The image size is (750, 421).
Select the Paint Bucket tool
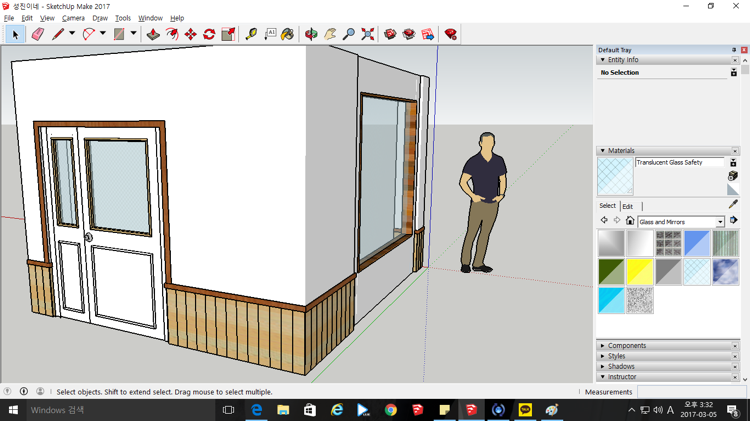287,34
